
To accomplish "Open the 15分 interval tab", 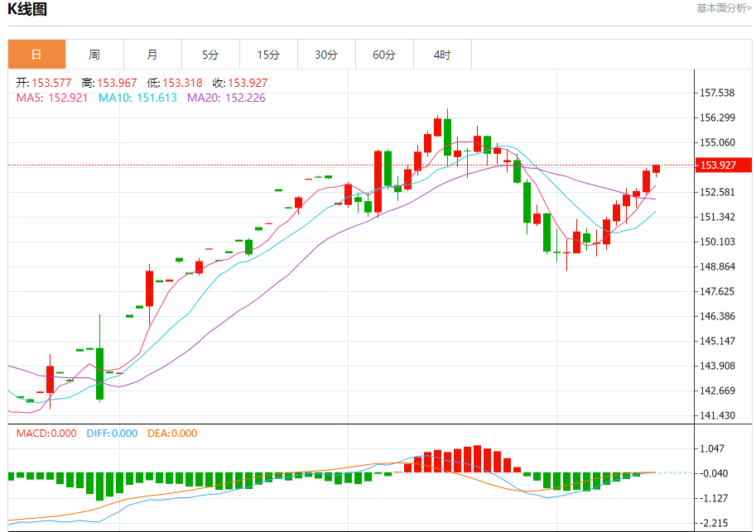I will (x=268, y=55).
